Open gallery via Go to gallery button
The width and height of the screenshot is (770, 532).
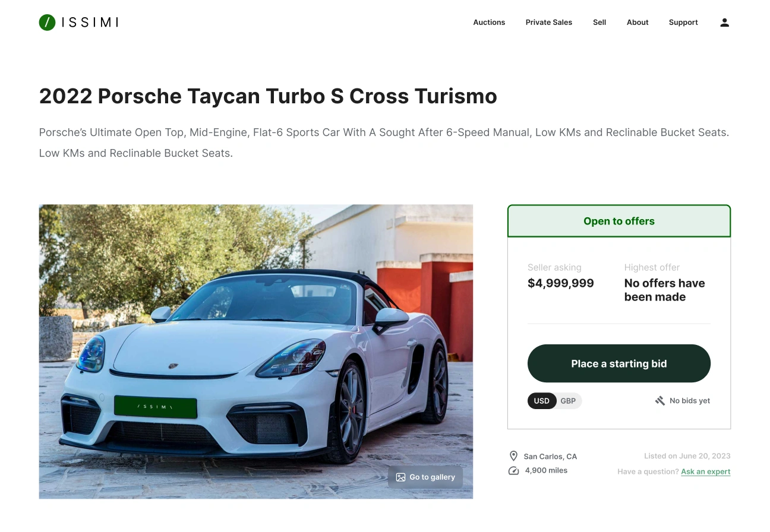[x=425, y=477]
